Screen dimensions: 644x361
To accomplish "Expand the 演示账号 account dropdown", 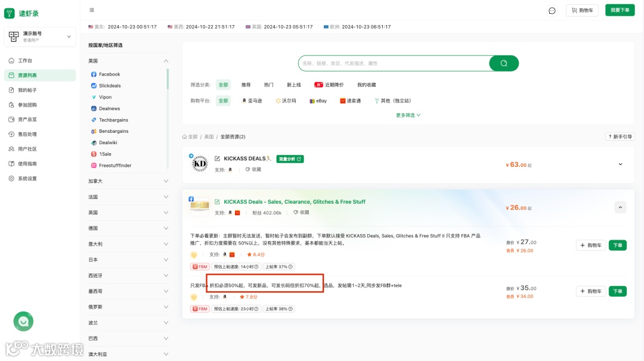I will tap(40, 36).
